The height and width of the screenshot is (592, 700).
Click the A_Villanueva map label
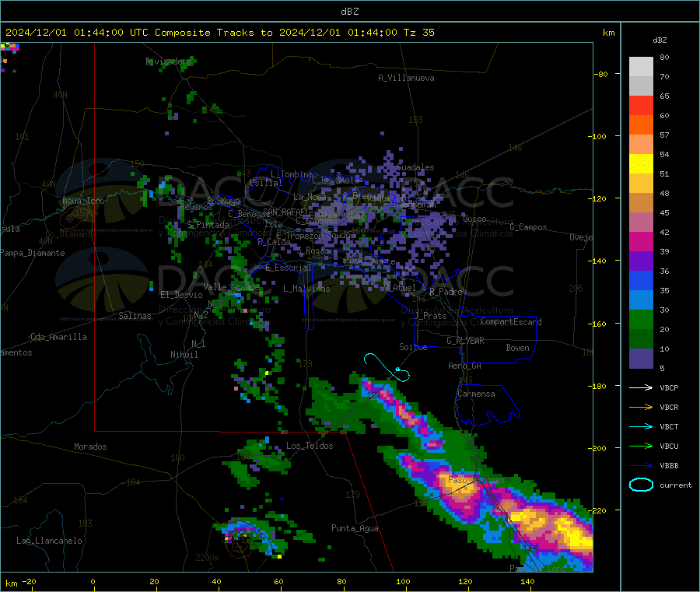(x=406, y=78)
